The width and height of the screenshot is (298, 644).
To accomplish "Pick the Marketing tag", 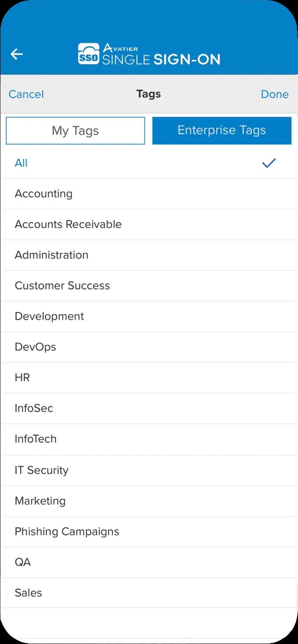I will point(40,501).
